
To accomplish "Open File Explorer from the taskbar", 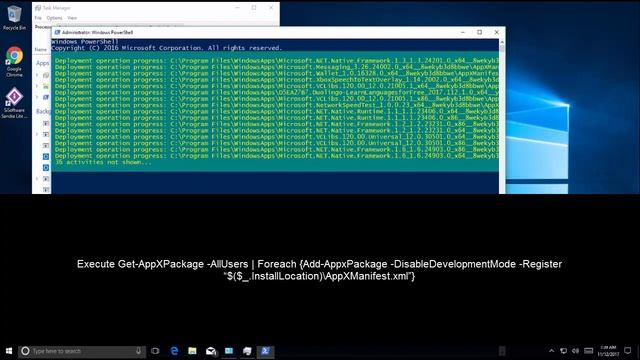I will pos(192,351).
